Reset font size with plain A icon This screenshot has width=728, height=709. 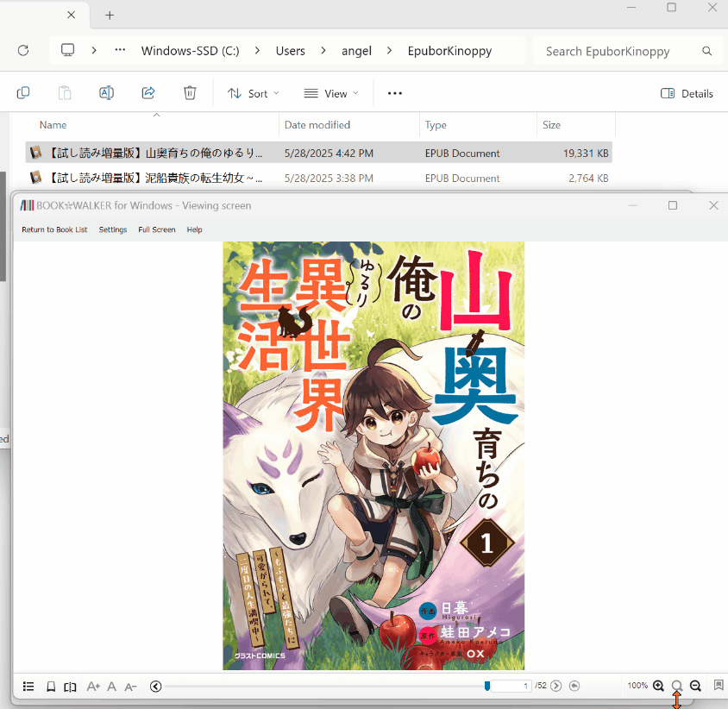pos(111,687)
